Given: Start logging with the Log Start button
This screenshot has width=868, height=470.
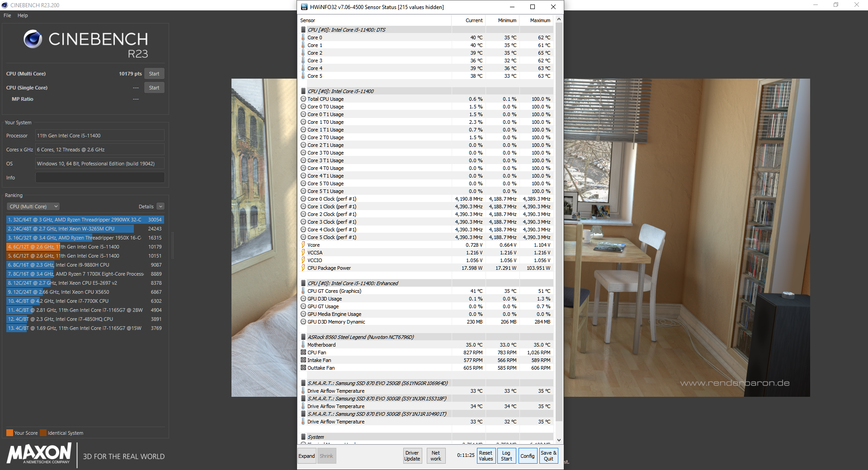Looking at the screenshot, I should (x=506, y=456).
